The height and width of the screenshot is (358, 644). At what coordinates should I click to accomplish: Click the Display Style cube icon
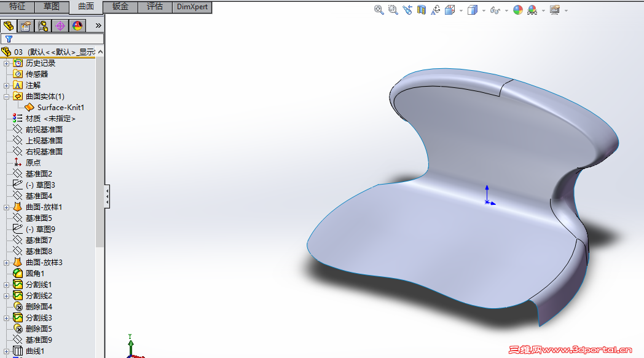pyautogui.click(x=473, y=10)
